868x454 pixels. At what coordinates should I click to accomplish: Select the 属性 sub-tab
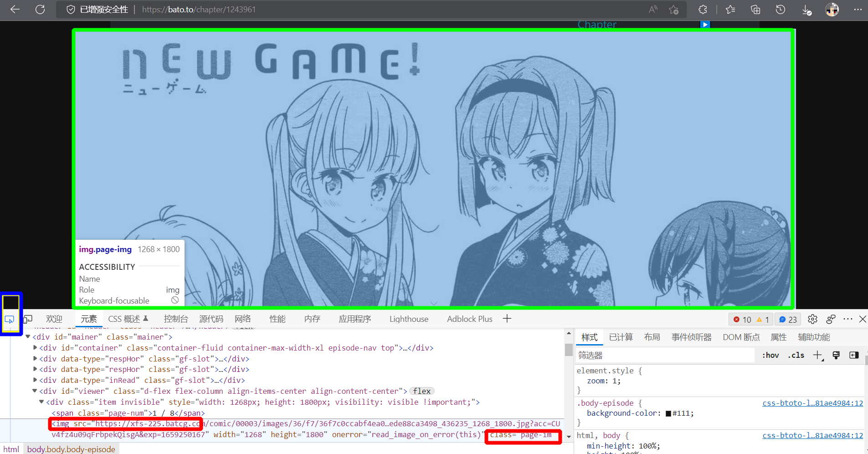click(778, 337)
